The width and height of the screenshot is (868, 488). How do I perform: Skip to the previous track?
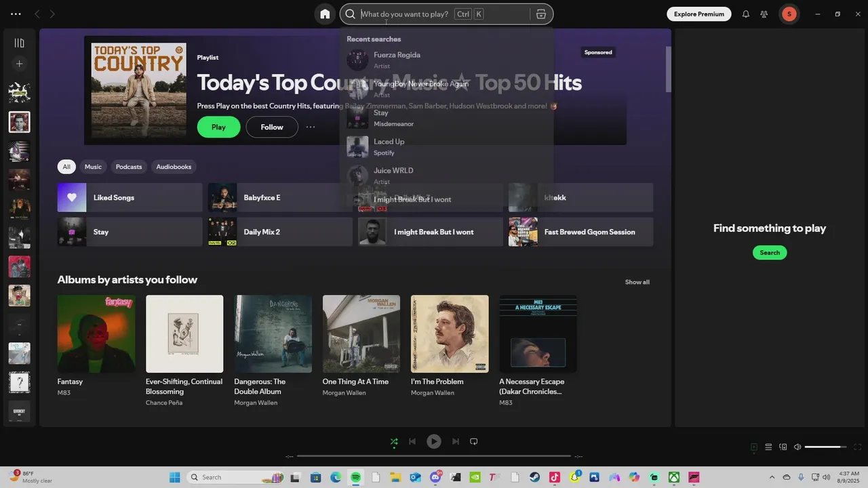pyautogui.click(x=412, y=442)
